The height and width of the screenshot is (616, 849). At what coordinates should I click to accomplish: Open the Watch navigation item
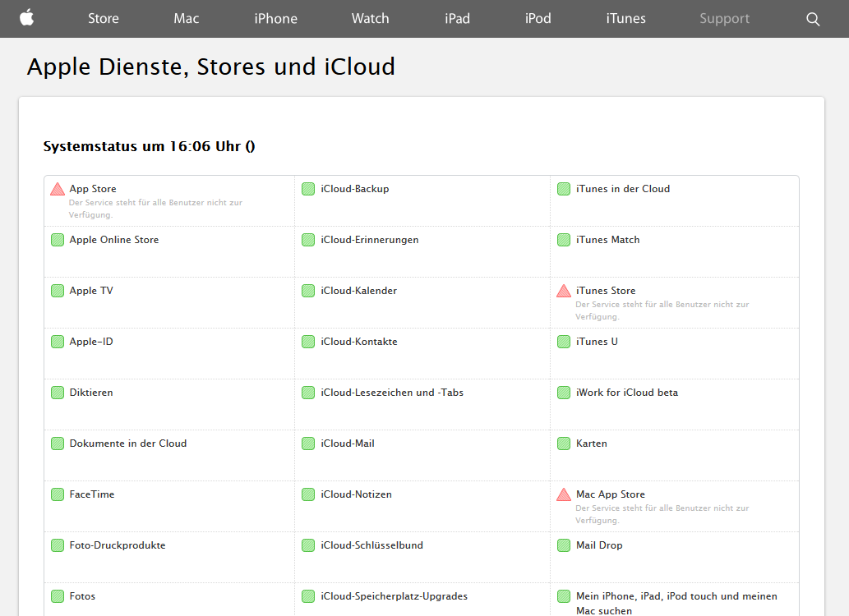tap(371, 18)
